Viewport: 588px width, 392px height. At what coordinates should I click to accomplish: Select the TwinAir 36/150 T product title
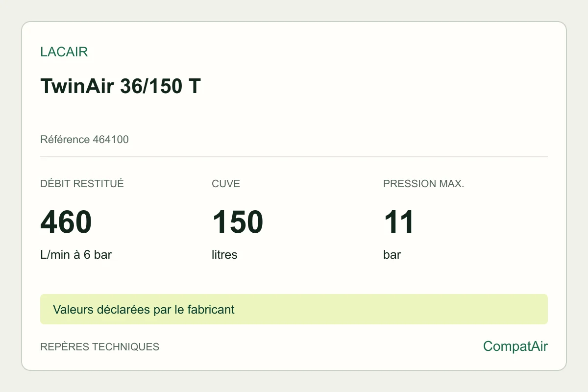click(x=121, y=86)
